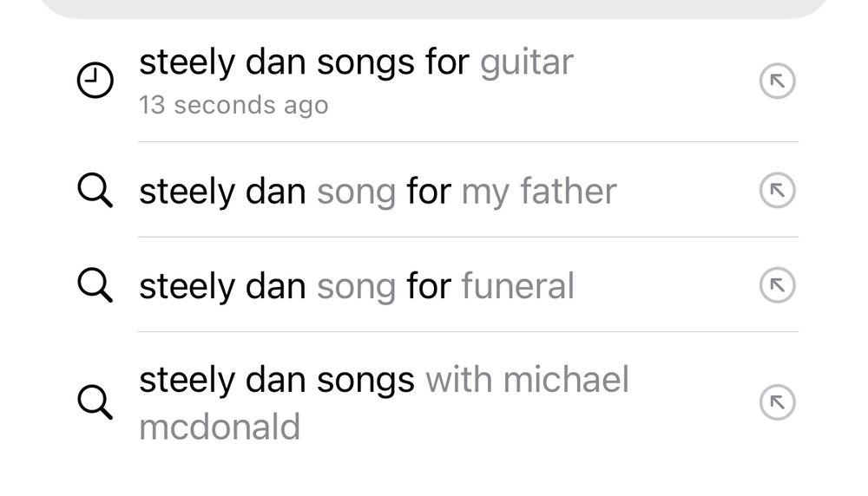Tap magnifier icon next to 'song for funeral'
The width and height of the screenshot is (868, 496).
[95, 285]
